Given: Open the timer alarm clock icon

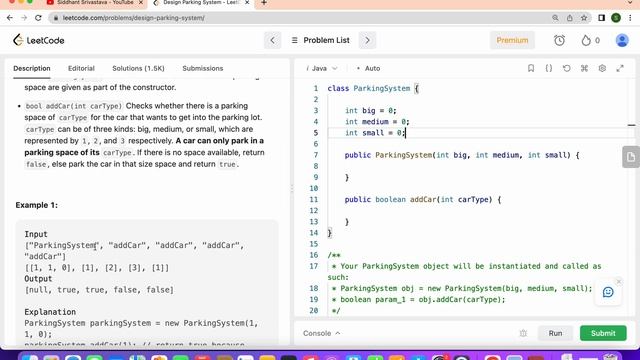Looking at the screenshot, I should tap(559, 40).
